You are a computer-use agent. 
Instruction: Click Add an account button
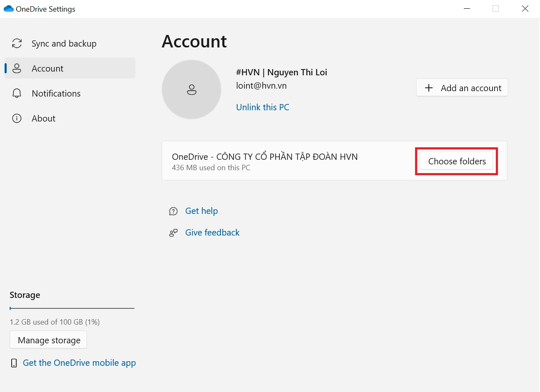(462, 88)
